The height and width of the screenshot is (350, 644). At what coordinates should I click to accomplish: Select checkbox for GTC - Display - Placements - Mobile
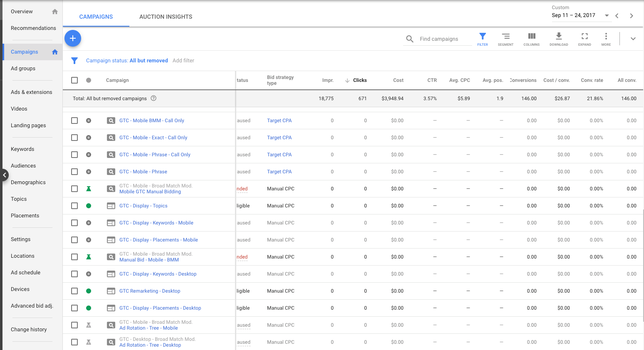coord(74,240)
